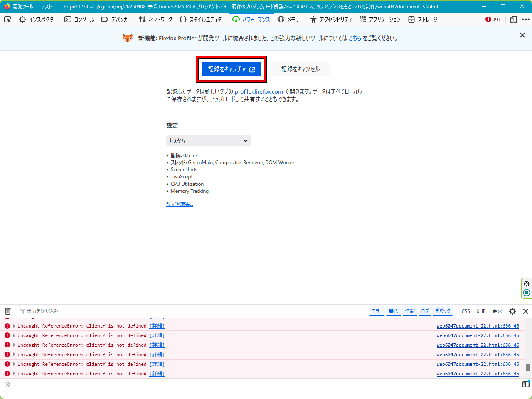Click the Firefox Profiler fox logo

click(x=128, y=38)
